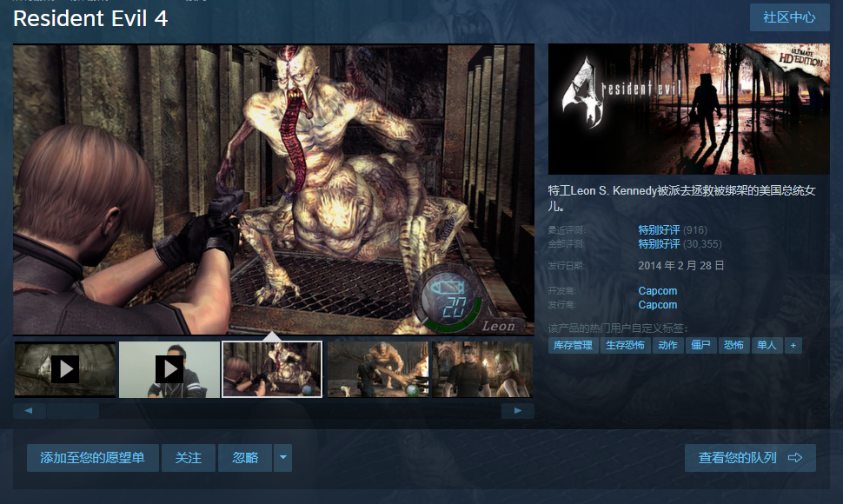Click the Resident Evil 4 header image

point(689,109)
